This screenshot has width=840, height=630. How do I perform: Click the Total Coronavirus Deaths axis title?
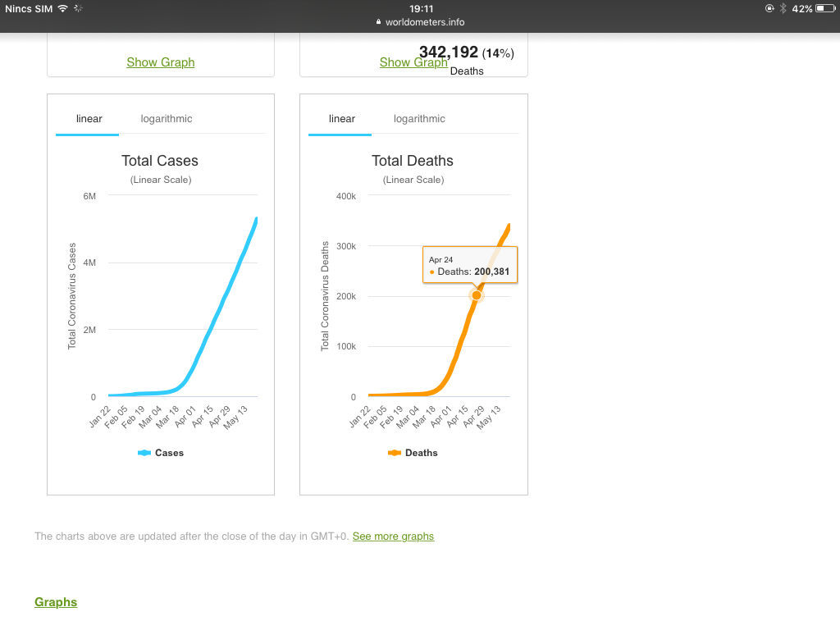pos(325,296)
